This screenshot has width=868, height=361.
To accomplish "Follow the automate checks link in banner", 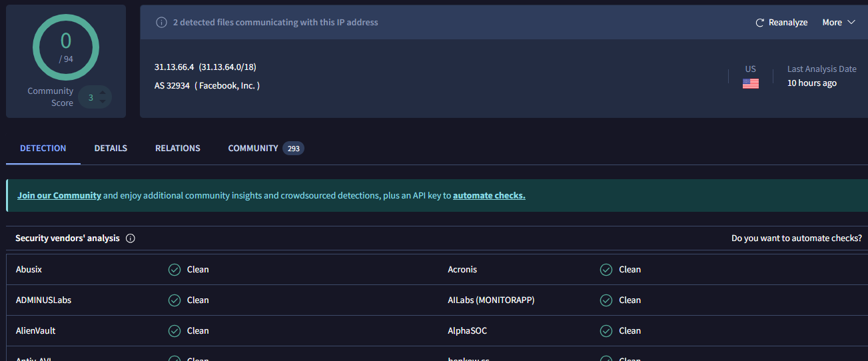I will coord(489,196).
